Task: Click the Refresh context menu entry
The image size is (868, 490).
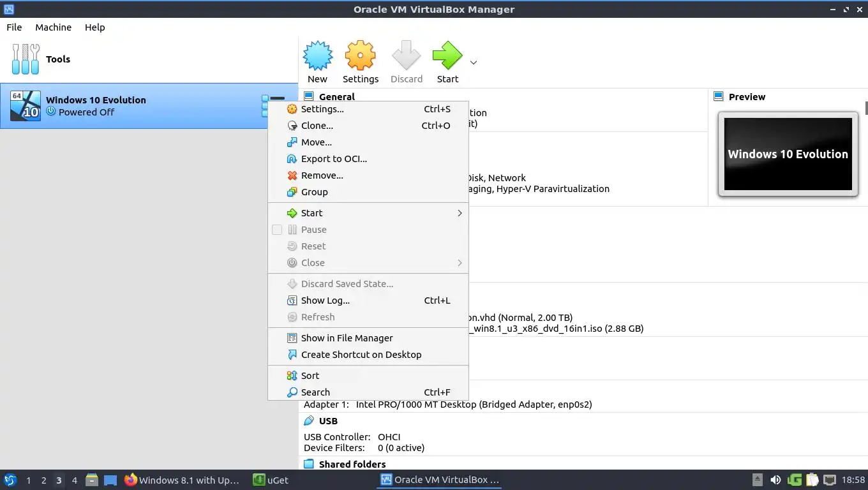Action: pos(368,317)
